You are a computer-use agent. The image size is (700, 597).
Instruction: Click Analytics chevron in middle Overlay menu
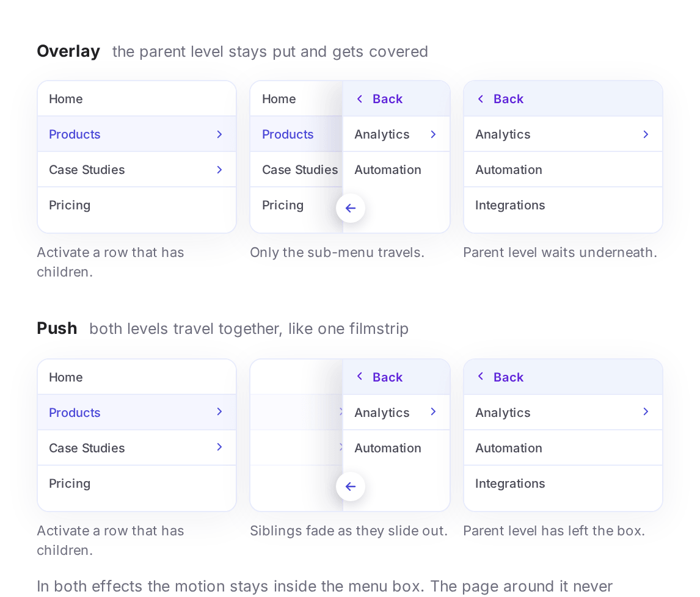[x=433, y=134]
